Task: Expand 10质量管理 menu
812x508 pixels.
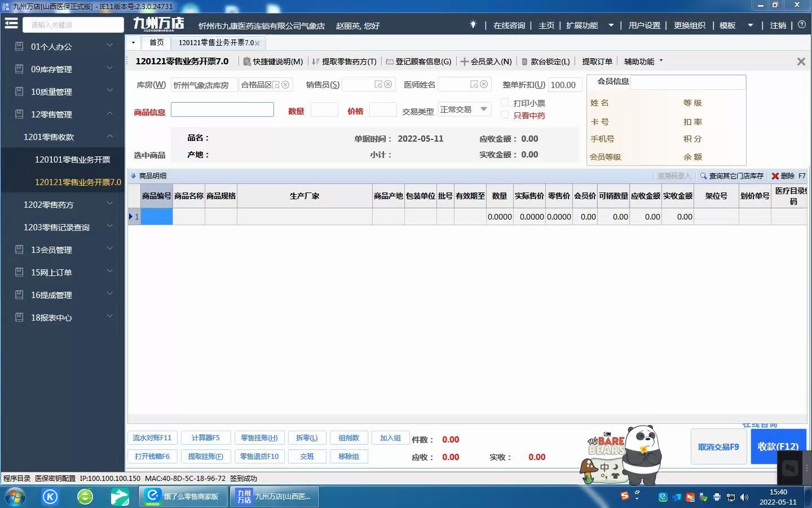Action: pos(110,91)
